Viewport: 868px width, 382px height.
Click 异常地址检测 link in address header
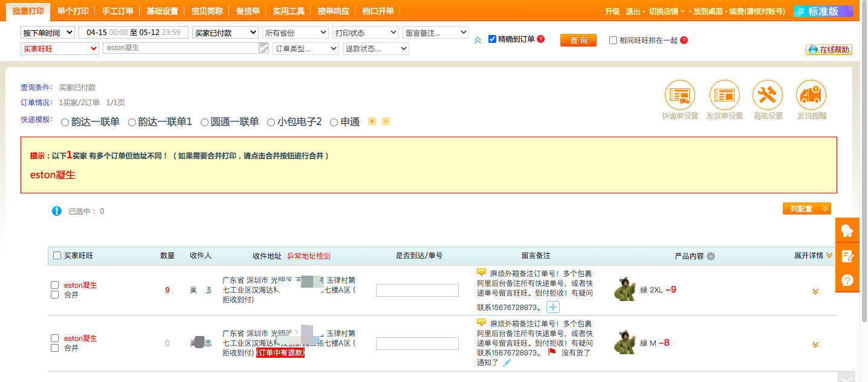pos(308,256)
